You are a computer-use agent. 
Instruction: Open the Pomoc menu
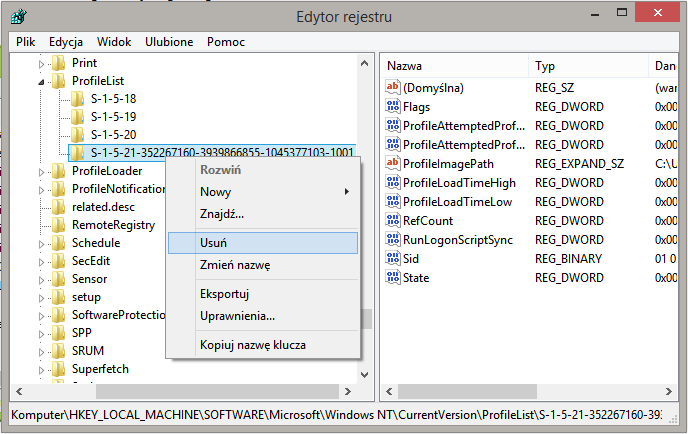(x=226, y=42)
